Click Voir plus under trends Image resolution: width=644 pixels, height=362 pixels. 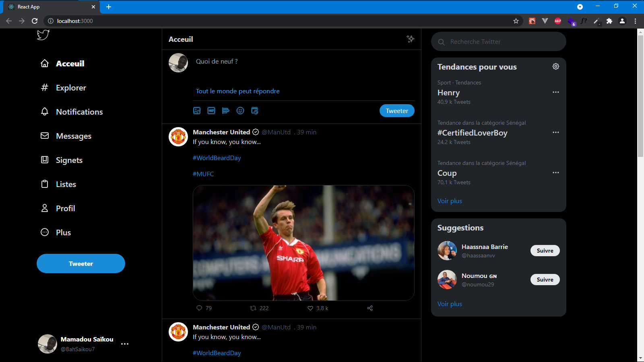[450, 201]
